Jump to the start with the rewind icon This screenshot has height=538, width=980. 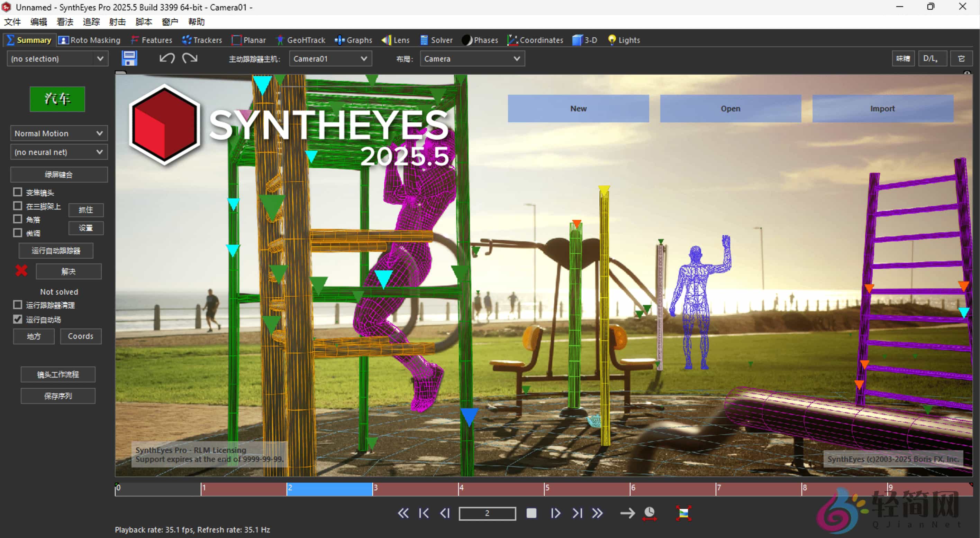click(x=403, y=513)
